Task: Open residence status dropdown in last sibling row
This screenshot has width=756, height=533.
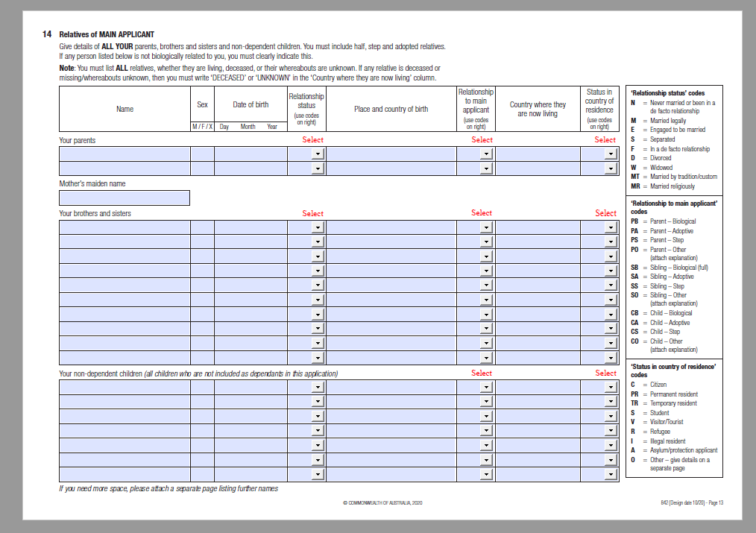Action: pyautogui.click(x=611, y=358)
